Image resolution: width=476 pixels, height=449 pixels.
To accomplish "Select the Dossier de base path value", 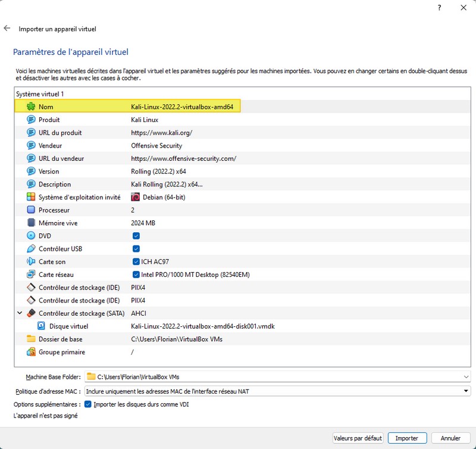I will (177, 339).
